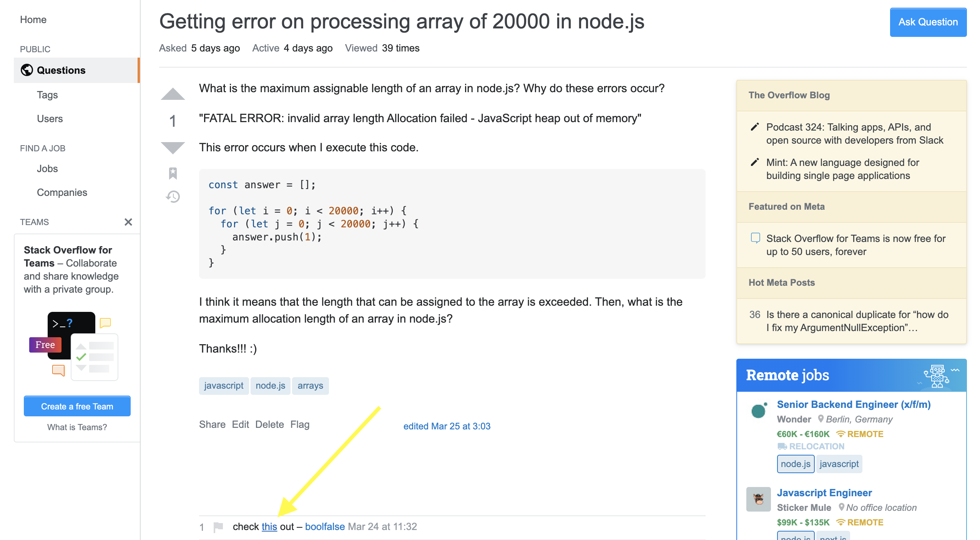Viewport: 980px width, 540px height.
Task: Click Share under the question
Action: coord(212,424)
